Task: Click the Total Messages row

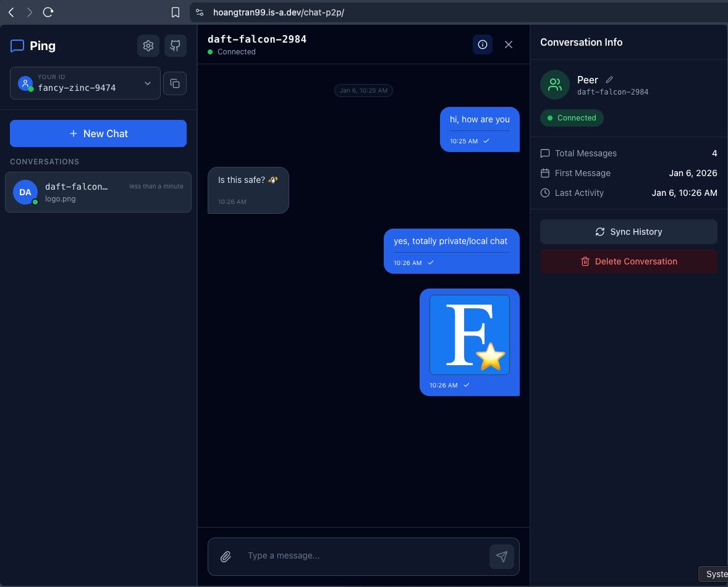Action: [x=628, y=153]
